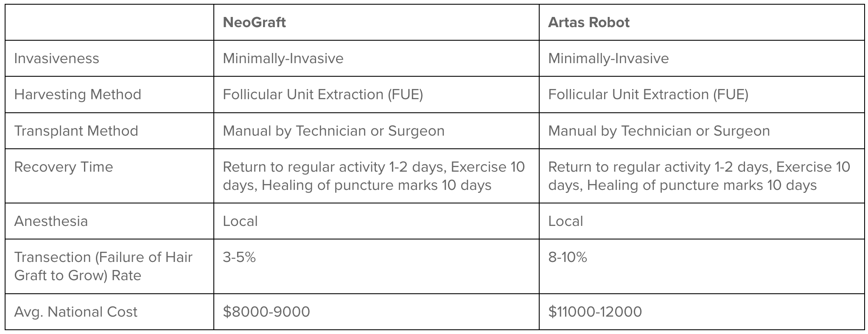Click the Transplant Method row label
The height and width of the screenshot is (334, 868).
(x=76, y=131)
